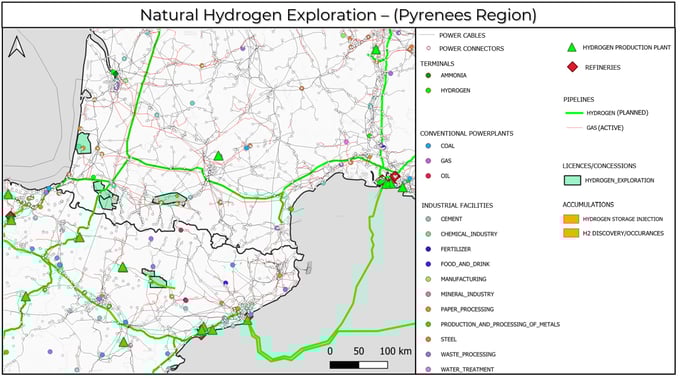
Task: Click the 'LICENCES/CONCESSIONS' legend heading
Action: click(x=599, y=166)
